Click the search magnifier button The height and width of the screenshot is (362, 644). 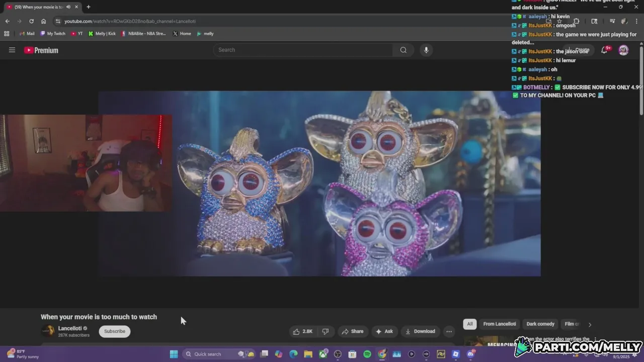pos(403,50)
